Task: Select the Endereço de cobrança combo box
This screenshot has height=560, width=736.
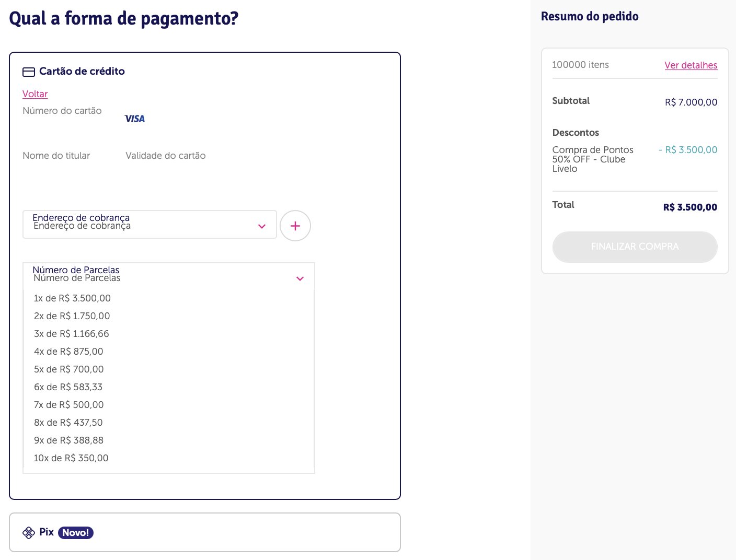Action: [149, 225]
